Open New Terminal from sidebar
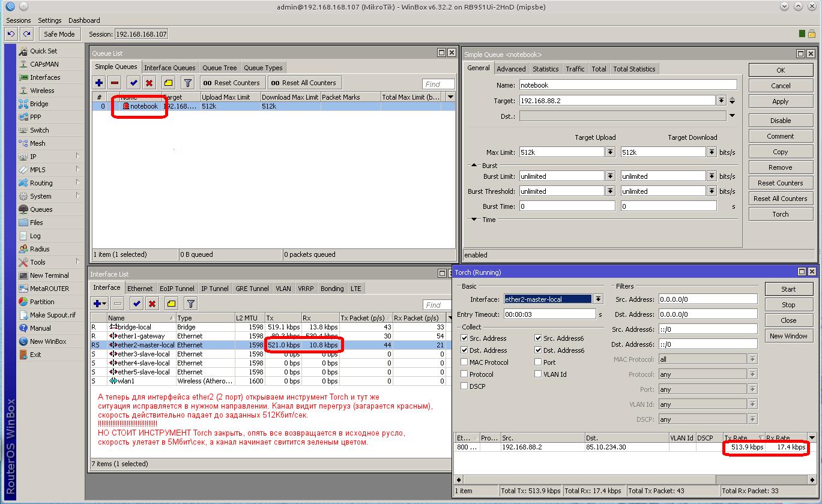Screen dimensions: 822x504 point(49,275)
